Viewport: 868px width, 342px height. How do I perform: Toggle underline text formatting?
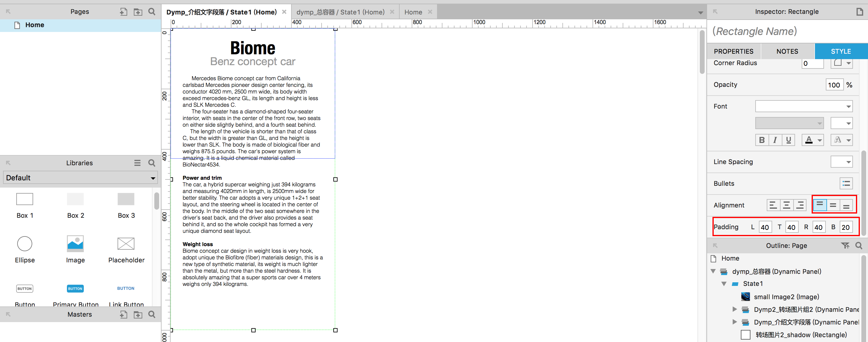788,140
